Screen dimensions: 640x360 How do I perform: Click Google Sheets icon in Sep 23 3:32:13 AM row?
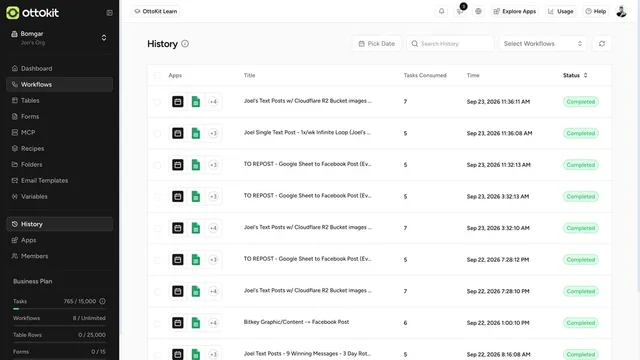[x=196, y=196]
